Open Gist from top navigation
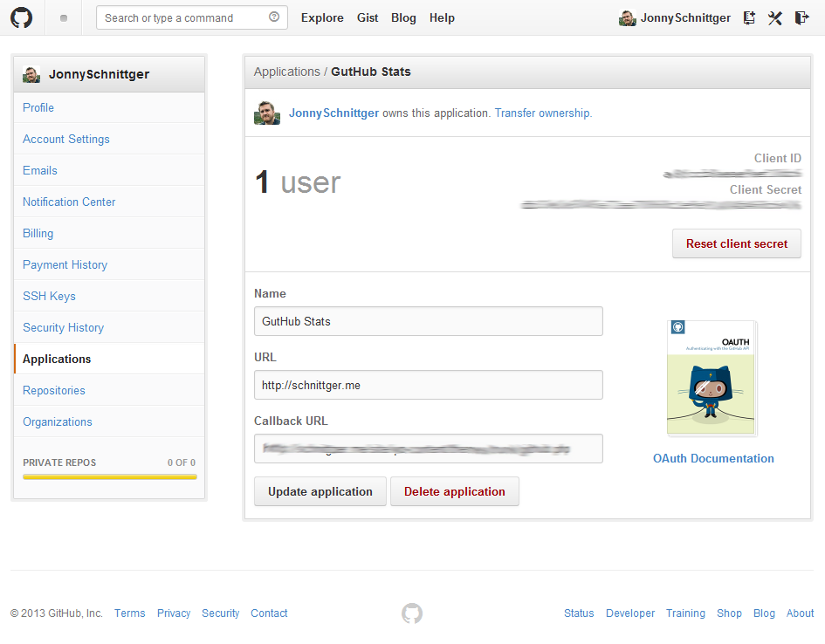The width and height of the screenshot is (825, 644). (368, 17)
